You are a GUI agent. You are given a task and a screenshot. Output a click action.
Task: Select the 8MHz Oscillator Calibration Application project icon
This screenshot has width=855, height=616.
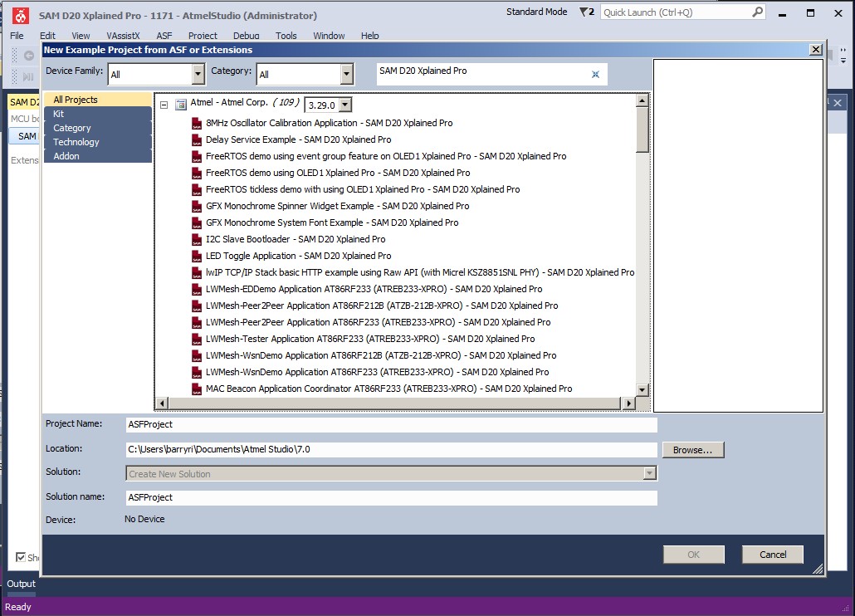click(197, 124)
